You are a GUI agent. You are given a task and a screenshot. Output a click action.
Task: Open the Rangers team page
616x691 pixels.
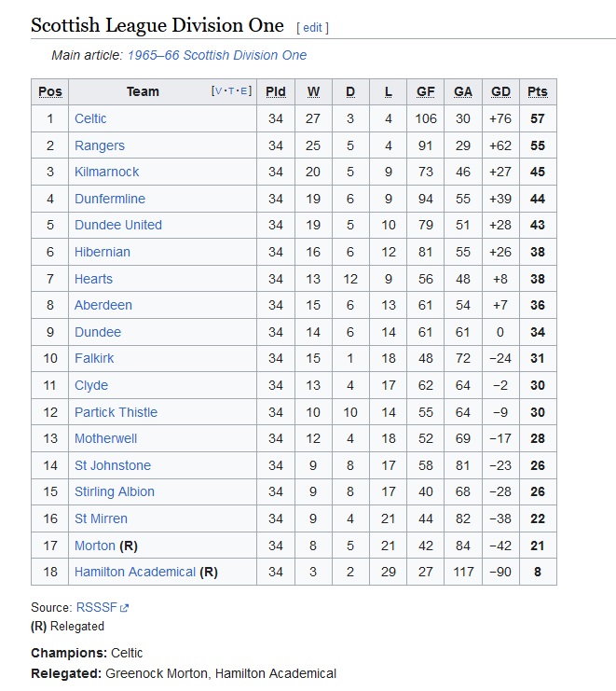click(x=100, y=145)
